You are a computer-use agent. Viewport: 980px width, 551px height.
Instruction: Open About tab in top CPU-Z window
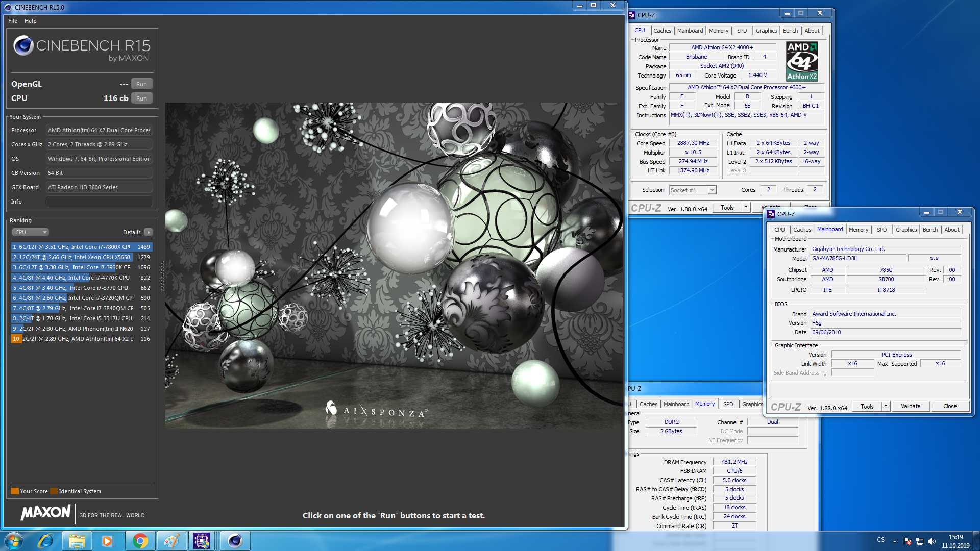pos(812,31)
